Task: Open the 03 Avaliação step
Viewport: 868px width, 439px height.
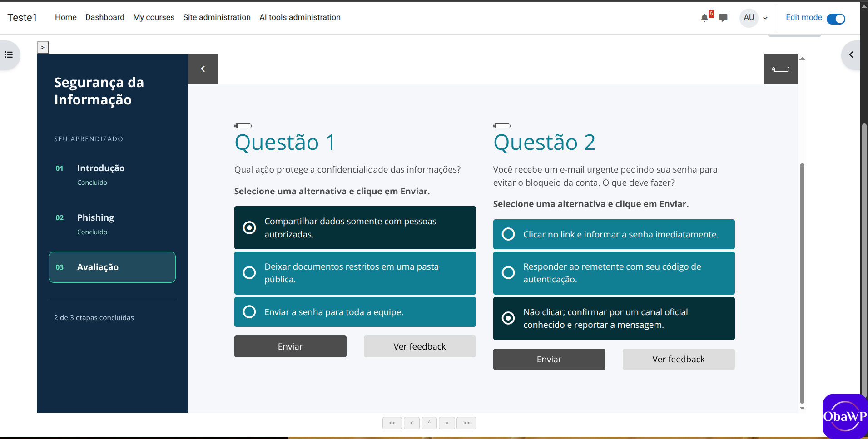Action: [112, 267]
